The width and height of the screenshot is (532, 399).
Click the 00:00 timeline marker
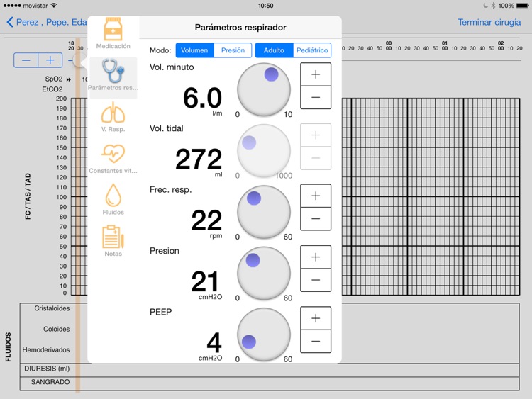[x=389, y=46]
